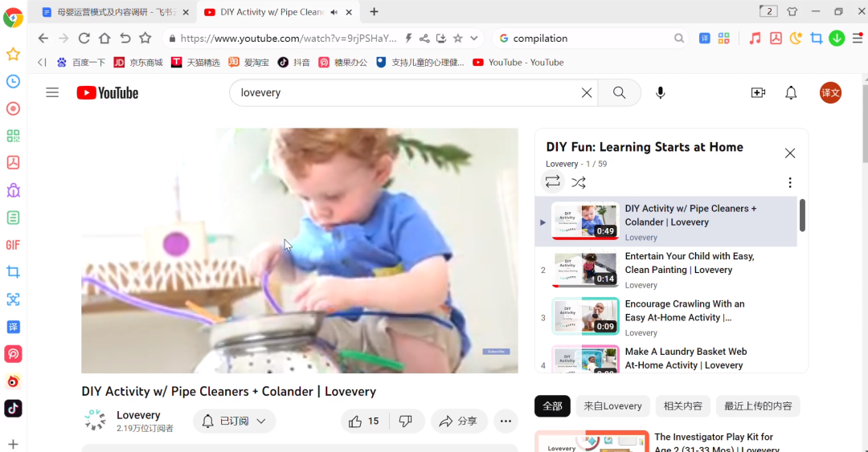This screenshot has width=868, height=452.
Task: Submit the YouTube search with magnifier button
Action: [x=619, y=92]
